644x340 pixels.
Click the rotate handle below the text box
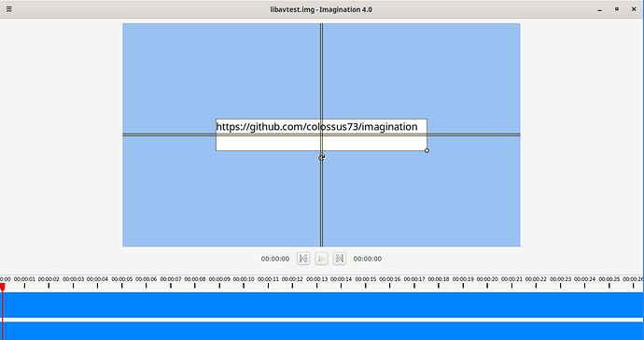click(x=322, y=158)
